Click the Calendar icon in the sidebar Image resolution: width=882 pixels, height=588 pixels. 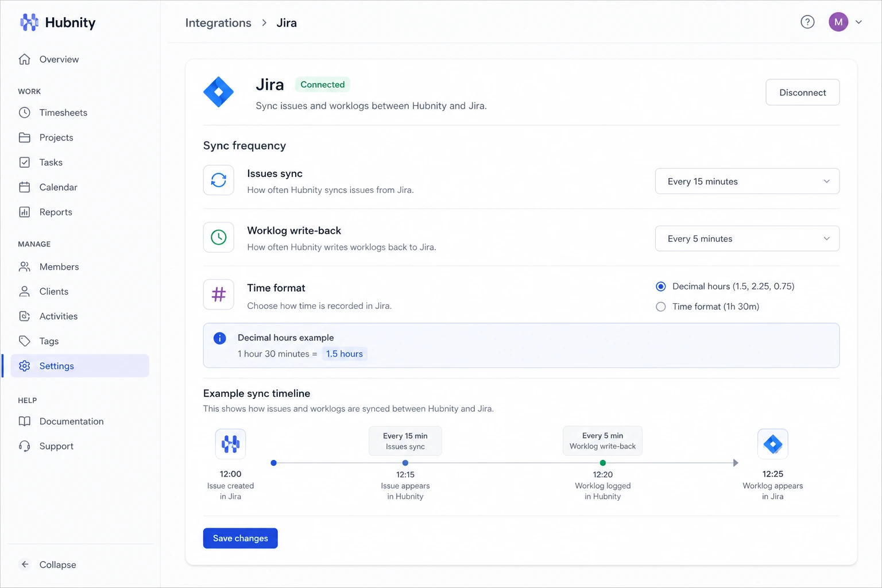[x=24, y=187]
